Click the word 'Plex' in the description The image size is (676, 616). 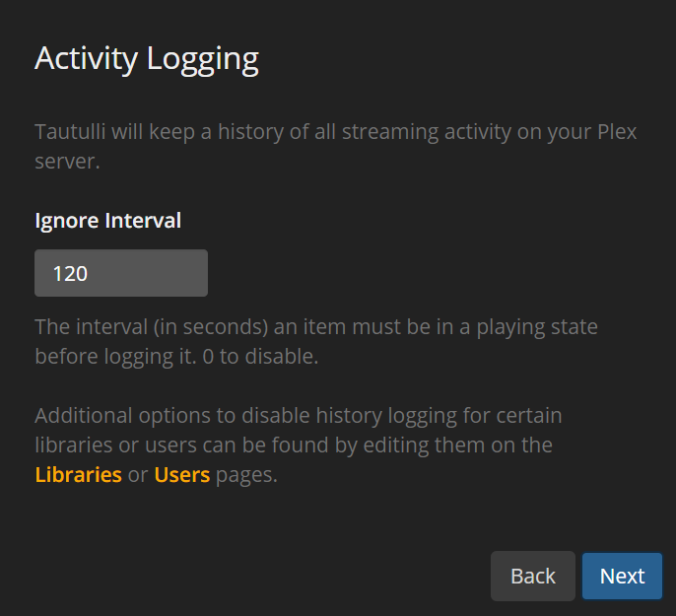click(x=617, y=132)
